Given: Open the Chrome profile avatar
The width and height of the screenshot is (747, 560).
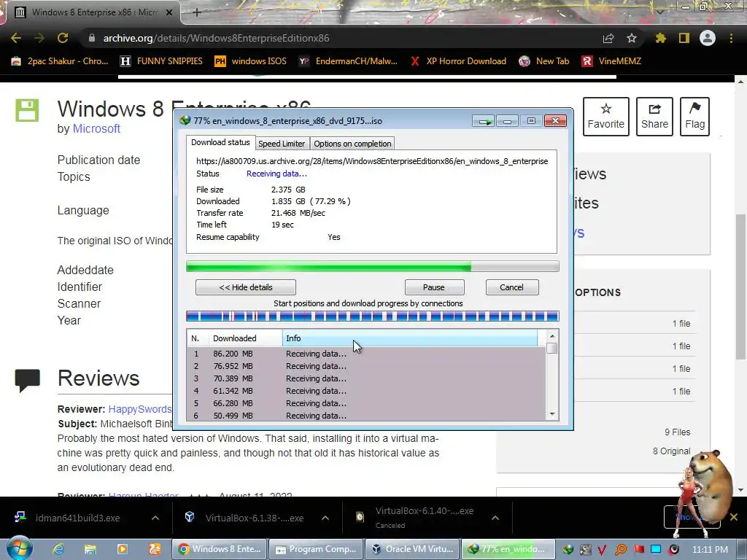Looking at the screenshot, I should click(708, 38).
